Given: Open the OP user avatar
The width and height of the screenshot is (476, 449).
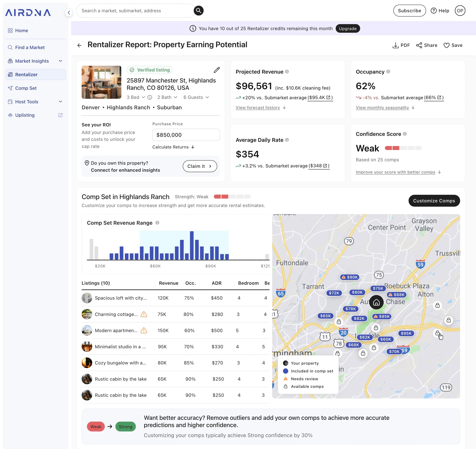Looking at the screenshot, I should [x=460, y=11].
